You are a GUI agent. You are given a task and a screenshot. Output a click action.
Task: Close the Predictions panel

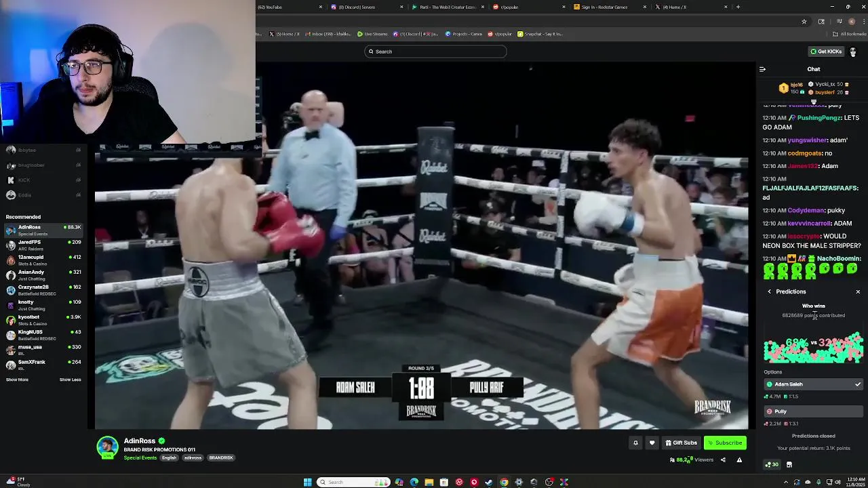tap(858, 291)
